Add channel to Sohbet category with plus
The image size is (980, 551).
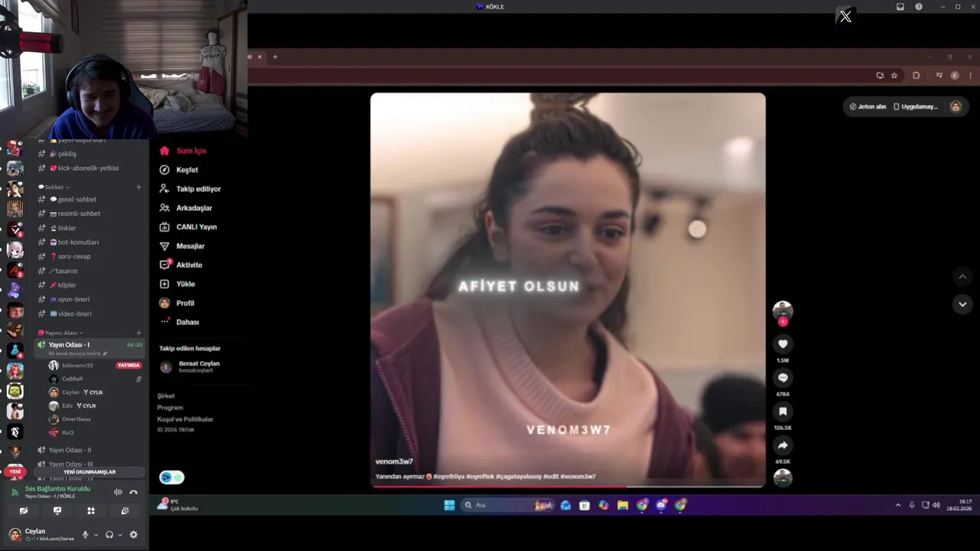click(x=139, y=187)
